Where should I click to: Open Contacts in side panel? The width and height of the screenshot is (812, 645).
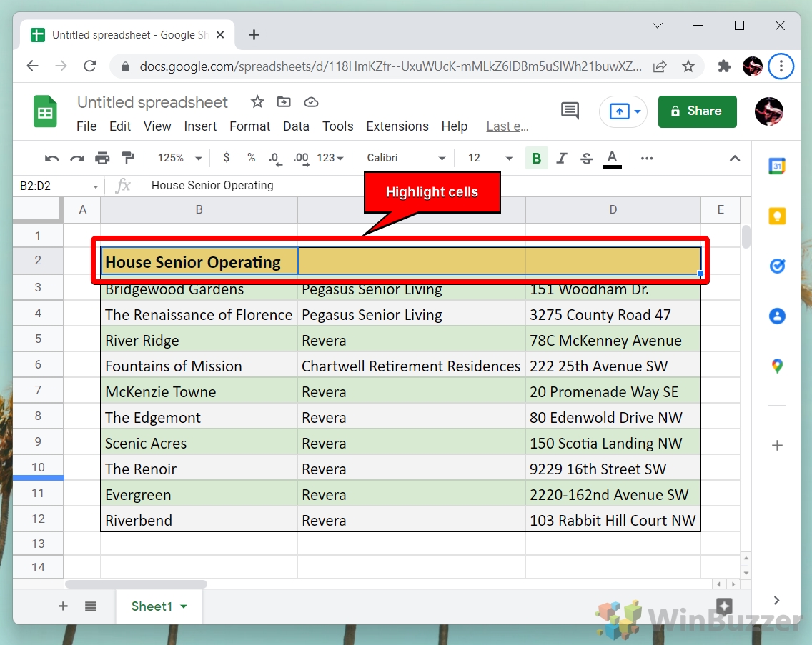coord(777,316)
